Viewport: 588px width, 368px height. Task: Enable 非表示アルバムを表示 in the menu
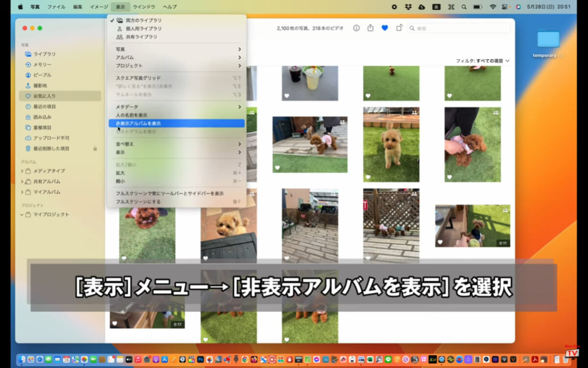(x=177, y=123)
